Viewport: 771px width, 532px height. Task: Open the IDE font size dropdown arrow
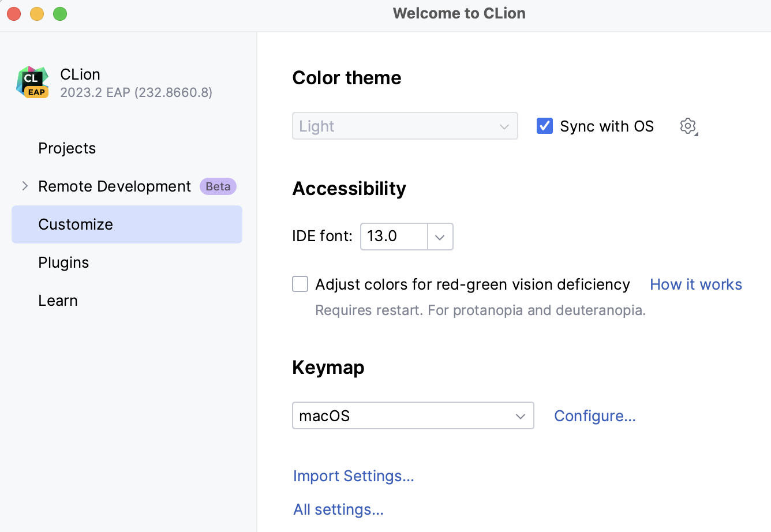click(440, 237)
